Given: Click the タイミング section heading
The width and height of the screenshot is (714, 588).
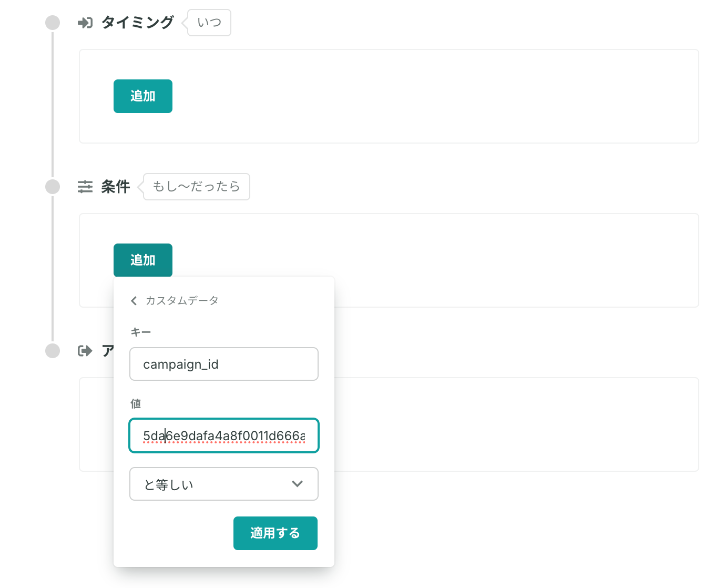Looking at the screenshot, I should point(137,23).
